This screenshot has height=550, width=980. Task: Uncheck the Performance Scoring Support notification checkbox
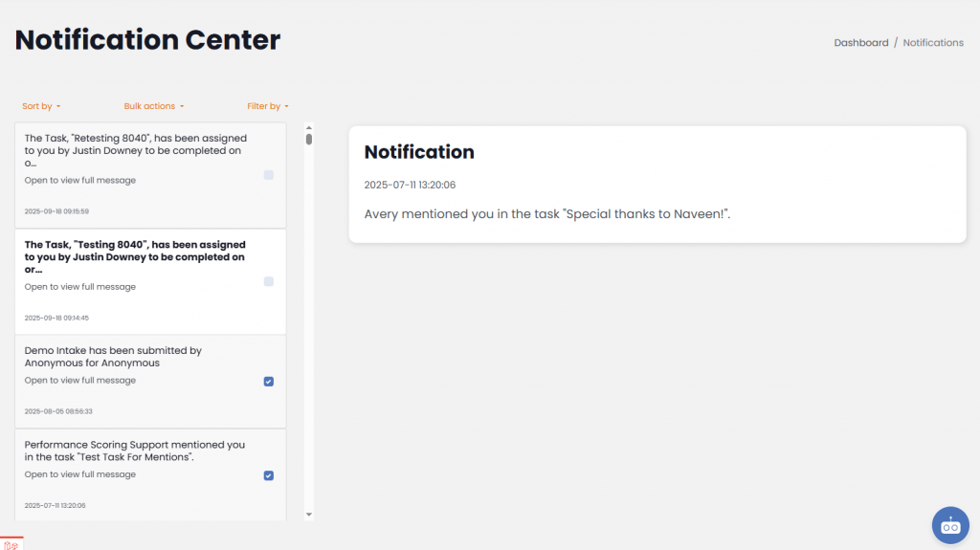pyautogui.click(x=269, y=475)
